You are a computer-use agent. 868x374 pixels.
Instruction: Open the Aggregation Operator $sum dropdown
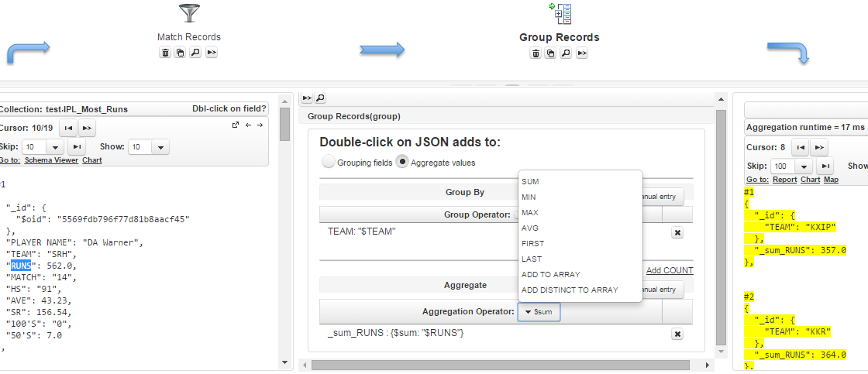[538, 312]
